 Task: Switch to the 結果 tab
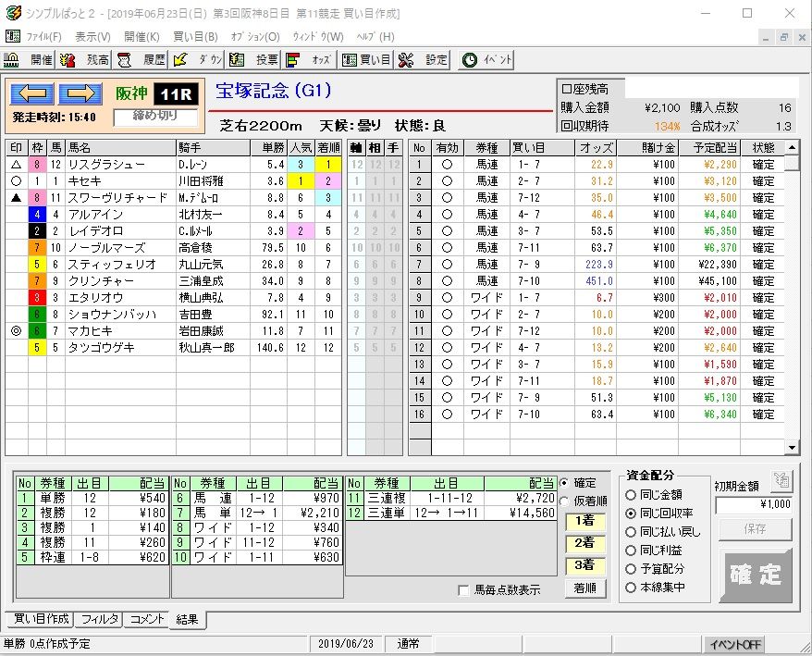point(188,619)
